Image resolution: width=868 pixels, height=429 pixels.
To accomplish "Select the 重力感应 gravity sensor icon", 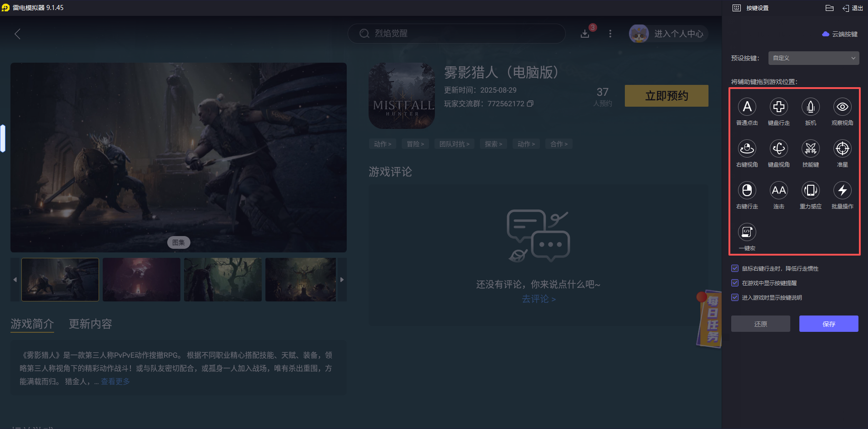I will click(810, 190).
